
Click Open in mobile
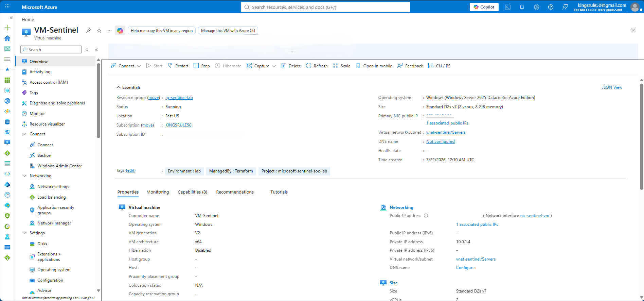(374, 66)
